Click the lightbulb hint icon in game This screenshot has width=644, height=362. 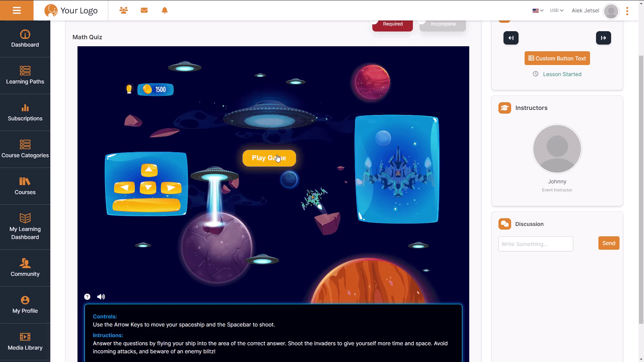click(x=129, y=89)
